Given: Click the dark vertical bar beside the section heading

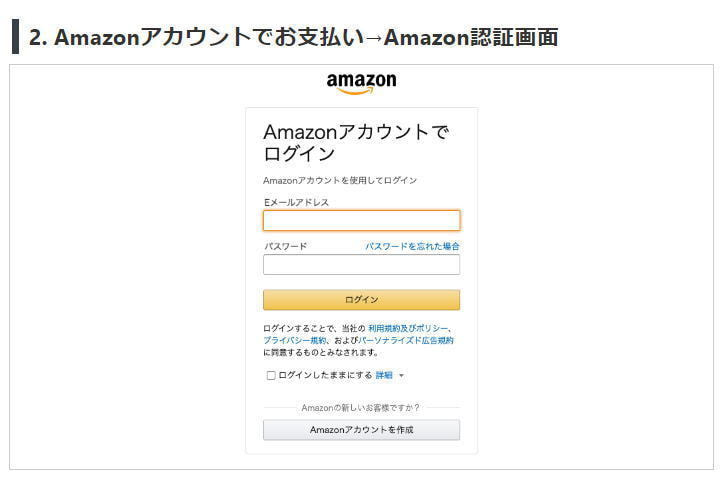Looking at the screenshot, I should pos(16,37).
